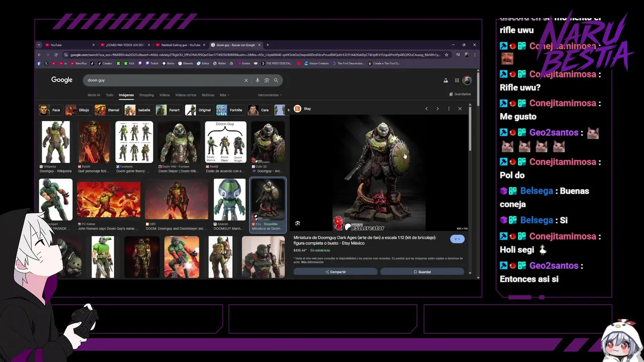The image size is (644, 362).
Task: Open Google Lens image search icon
Action: (x=267, y=80)
